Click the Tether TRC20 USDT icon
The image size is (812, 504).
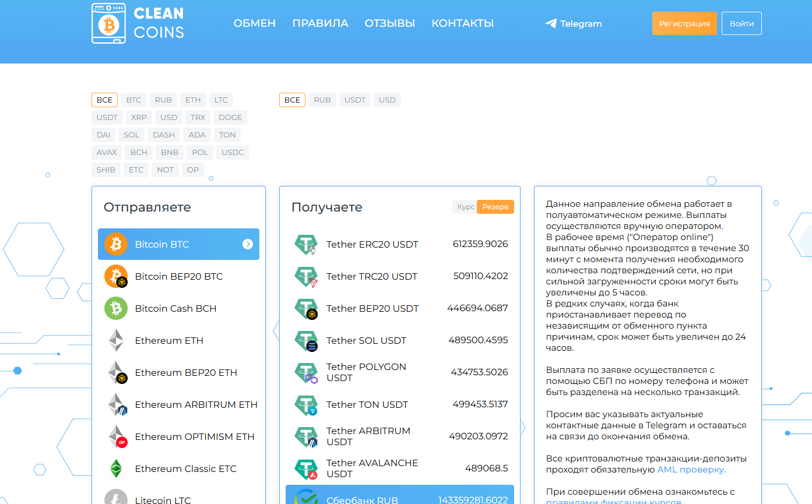pyautogui.click(x=306, y=276)
